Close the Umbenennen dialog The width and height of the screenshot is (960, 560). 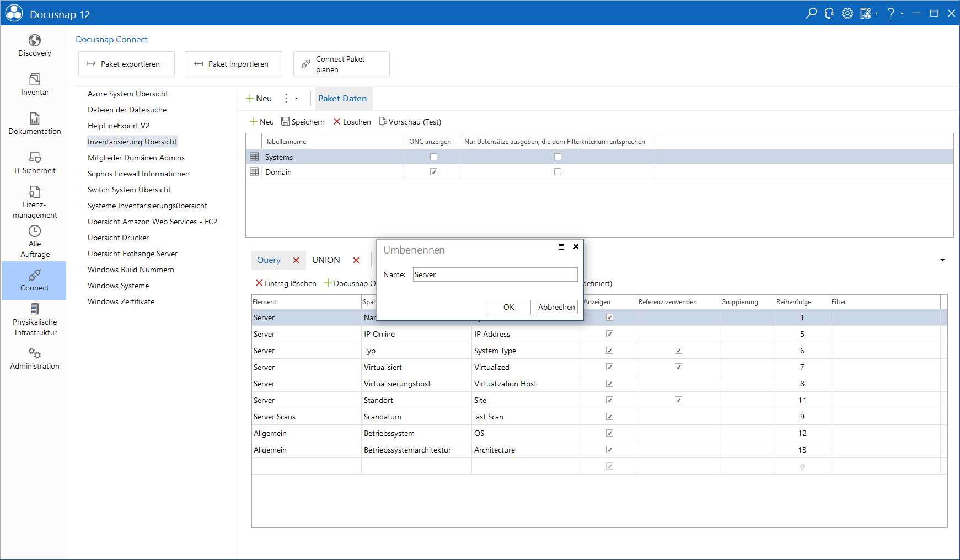576,247
